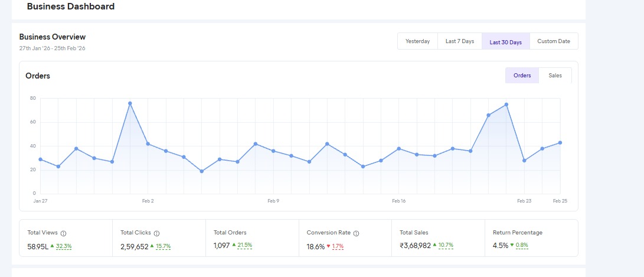
Task: Click the info icon next to Total Clicks
Action: pos(156,233)
